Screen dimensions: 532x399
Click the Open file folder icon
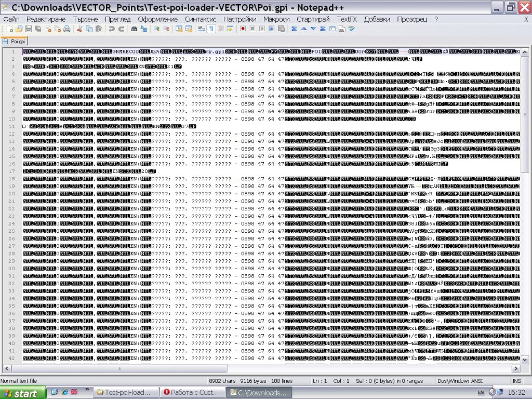(x=19, y=29)
